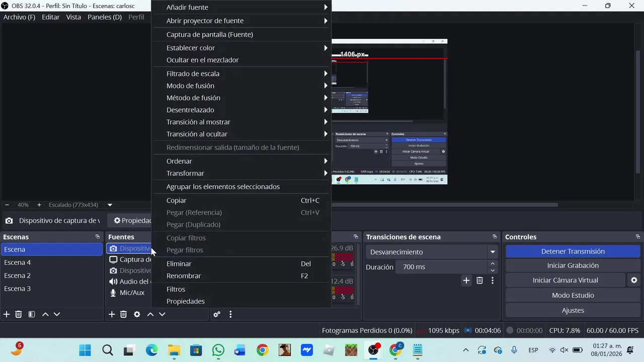The width and height of the screenshot is (644, 362).
Task: Select Escena 4 in scenes list
Action: pyautogui.click(x=52, y=262)
